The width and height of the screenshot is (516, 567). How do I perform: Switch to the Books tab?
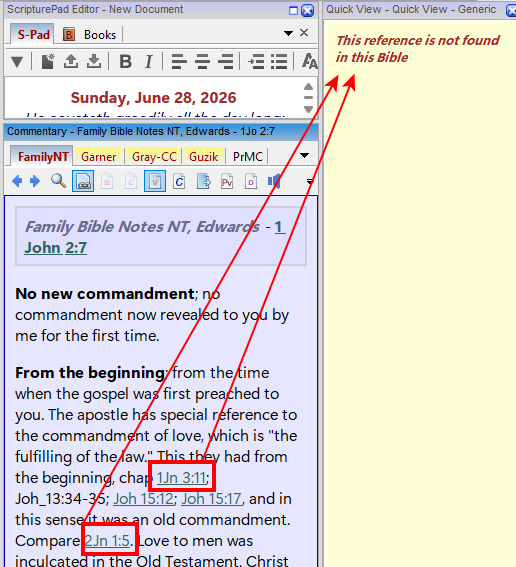pos(90,35)
